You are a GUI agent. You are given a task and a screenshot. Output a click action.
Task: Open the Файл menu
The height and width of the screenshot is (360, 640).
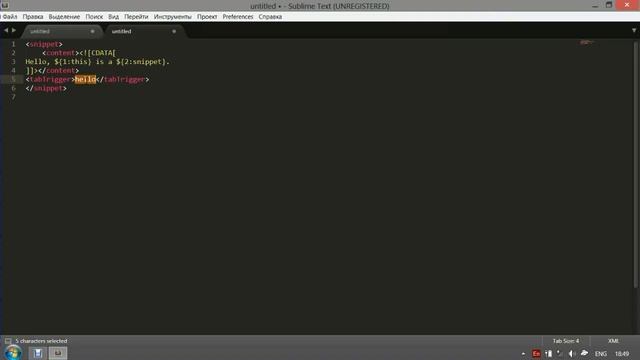click(x=9, y=17)
